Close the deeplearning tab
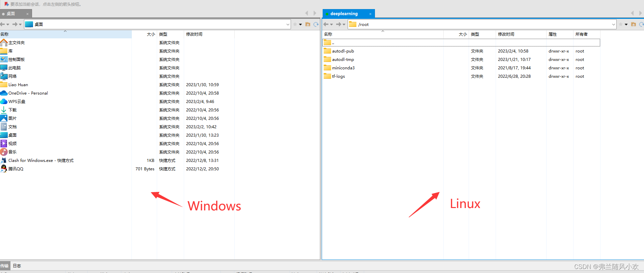644x273 pixels. pos(370,14)
